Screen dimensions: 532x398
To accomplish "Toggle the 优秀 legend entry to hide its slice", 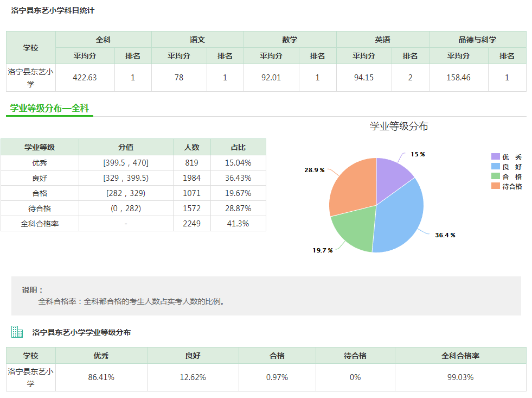I will (507, 157).
